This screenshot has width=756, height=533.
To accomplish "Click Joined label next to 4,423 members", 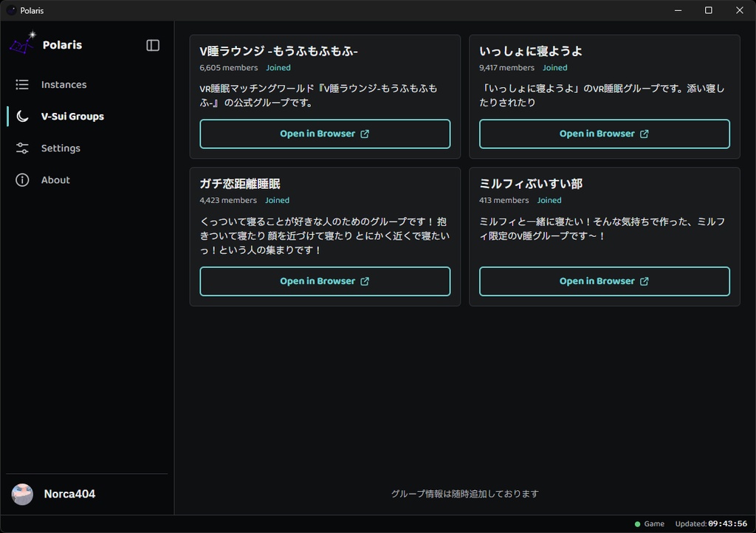I will click(278, 201).
